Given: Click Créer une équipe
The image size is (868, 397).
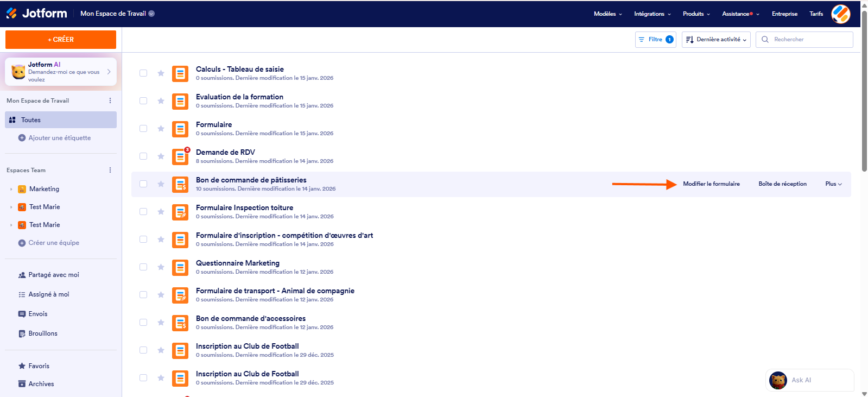Looking at the screenshot, I should (54, 243).
